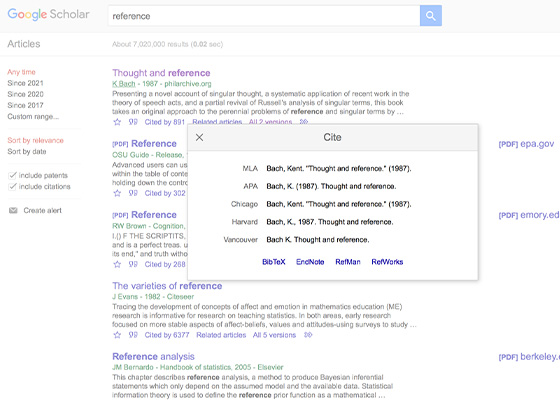Open 'Cited by 6377' link
The height and width of the screenshot is (400, 560).
point(167,335)
